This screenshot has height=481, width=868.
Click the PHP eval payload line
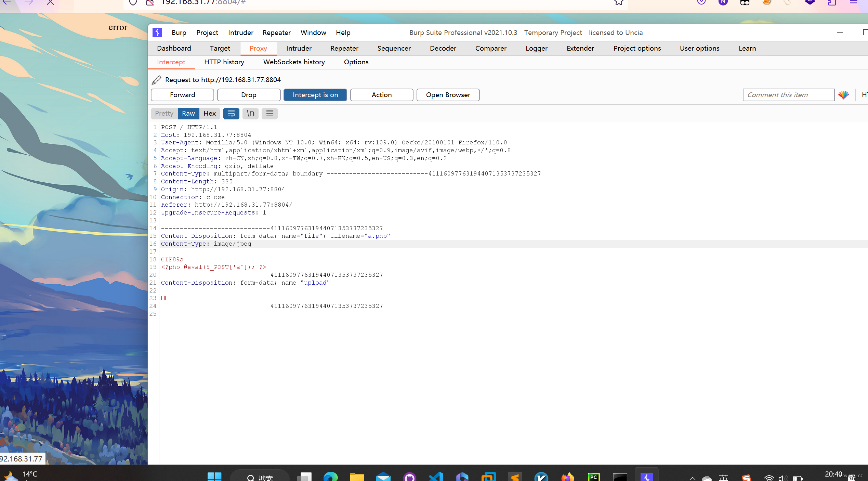click(x=214, y=267)
